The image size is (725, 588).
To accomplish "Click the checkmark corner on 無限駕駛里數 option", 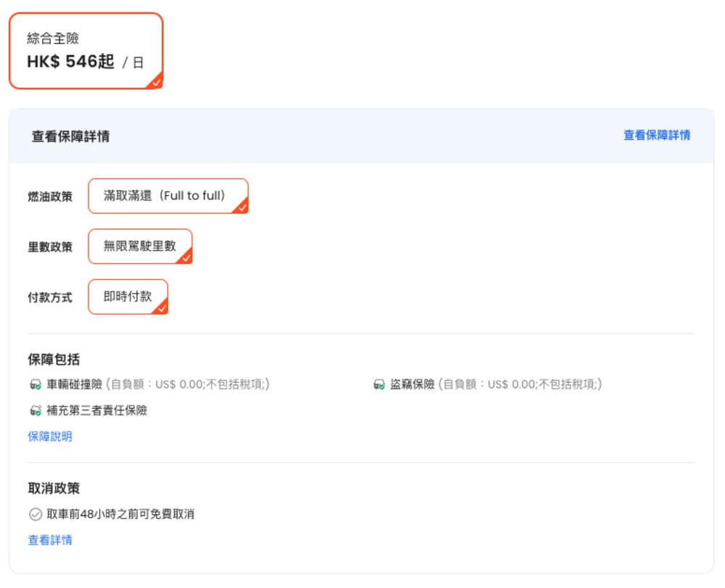I will (x=186, y=257).
